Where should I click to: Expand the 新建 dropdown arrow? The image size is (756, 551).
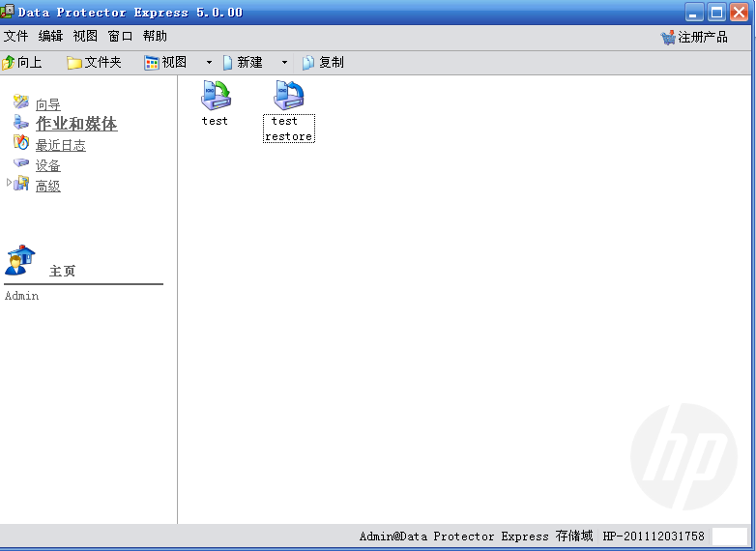(284, 63)
